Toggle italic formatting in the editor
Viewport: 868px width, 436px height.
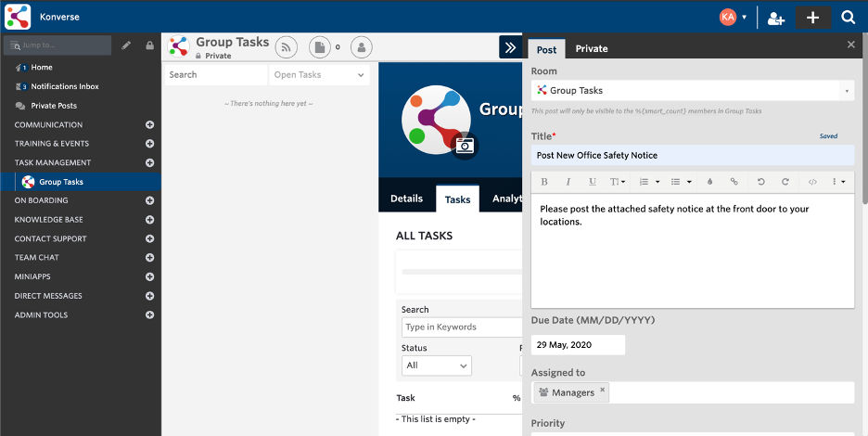[568, 182]
